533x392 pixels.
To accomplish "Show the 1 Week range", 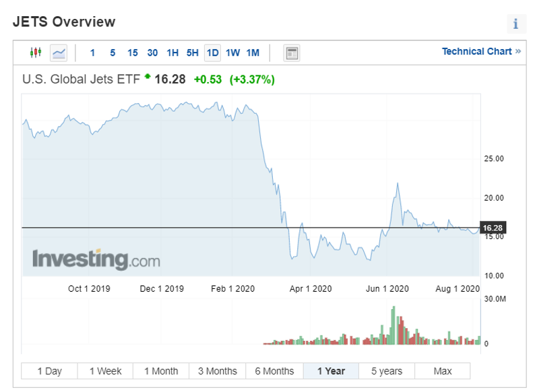I will (105, 371).
